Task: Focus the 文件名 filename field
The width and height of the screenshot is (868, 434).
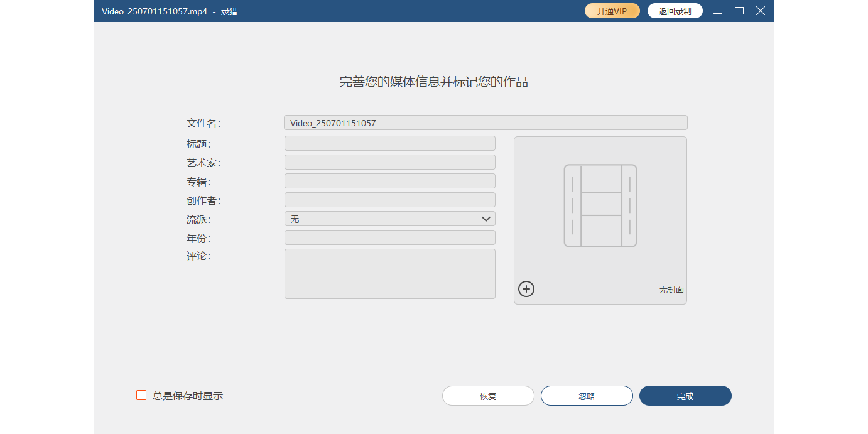Action: pyautogui.click(x=486, y=122)
